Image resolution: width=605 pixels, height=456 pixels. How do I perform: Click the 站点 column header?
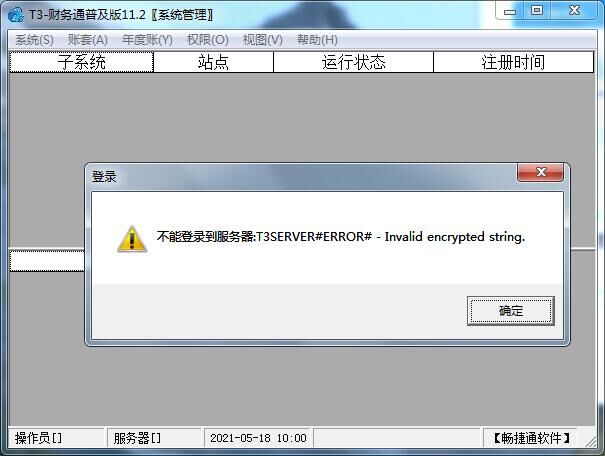pos(213,62)
